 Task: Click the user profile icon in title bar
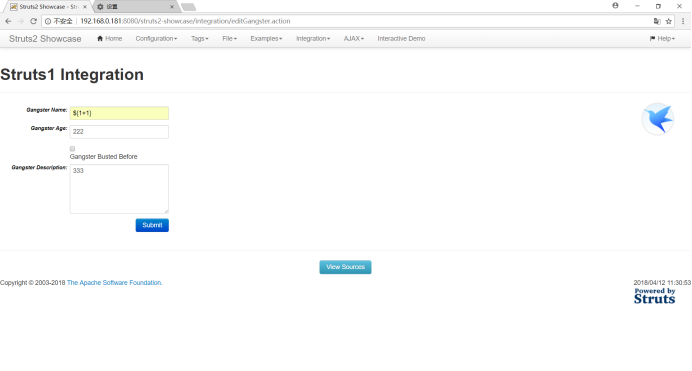pos(615,6)
